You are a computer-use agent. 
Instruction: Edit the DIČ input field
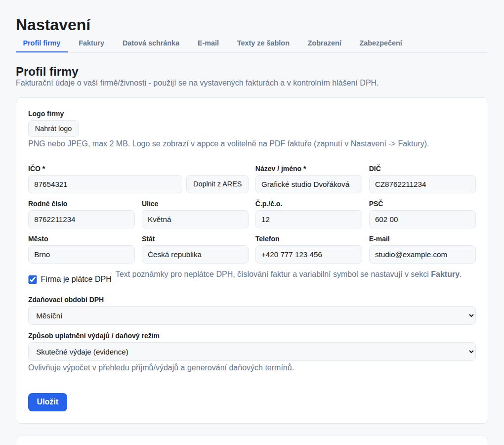pos(422,184)
